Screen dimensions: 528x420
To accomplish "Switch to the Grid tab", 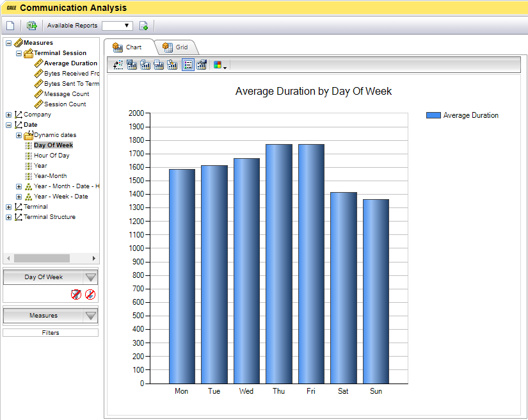I will click(x=175, y=47).
